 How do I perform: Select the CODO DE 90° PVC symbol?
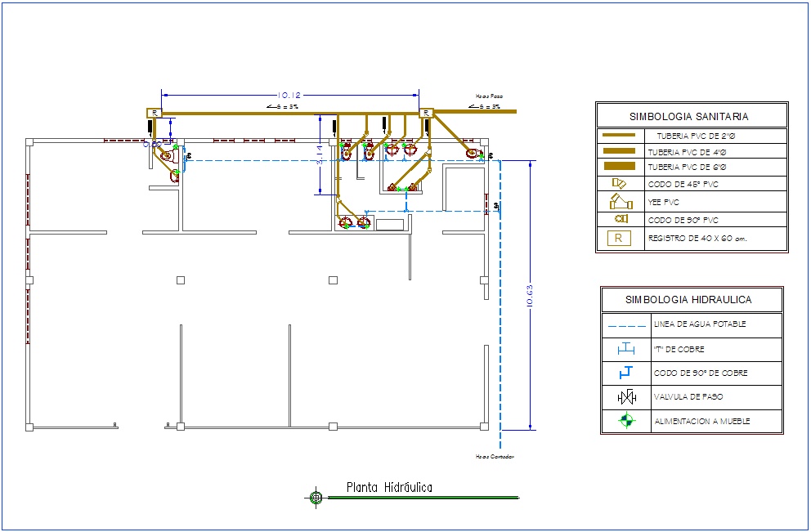pos(620,219)
